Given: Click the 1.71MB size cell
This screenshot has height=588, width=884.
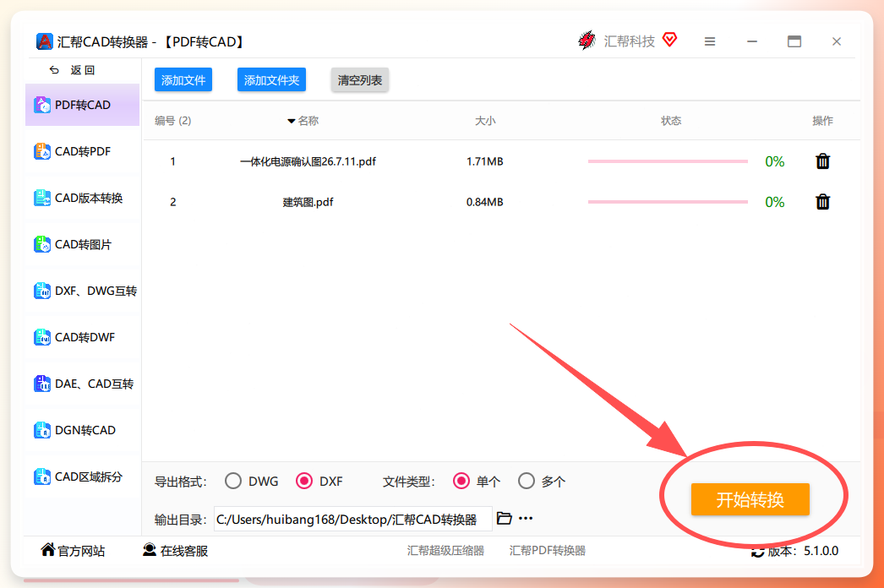Looking at the screenshot, I should [x=485, y=161].
